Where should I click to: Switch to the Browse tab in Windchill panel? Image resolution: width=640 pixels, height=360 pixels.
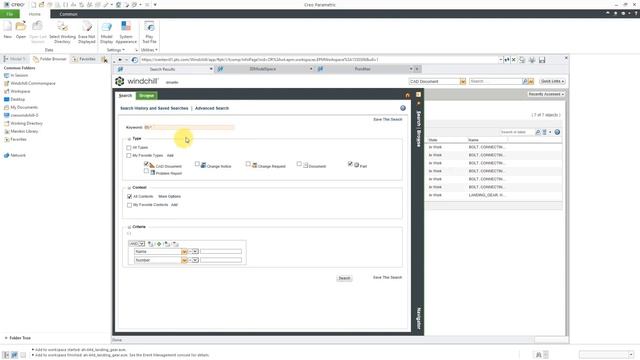[147, 96]
